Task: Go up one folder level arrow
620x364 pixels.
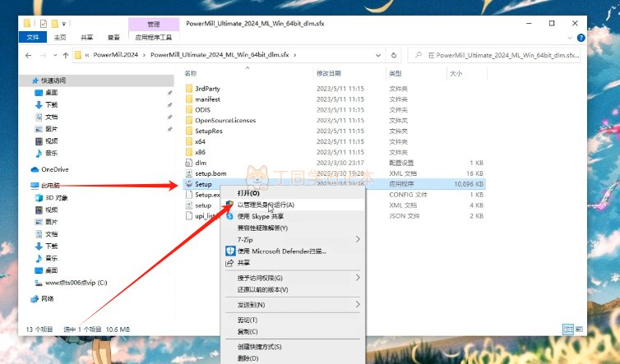Action: [x=66, y=55]
